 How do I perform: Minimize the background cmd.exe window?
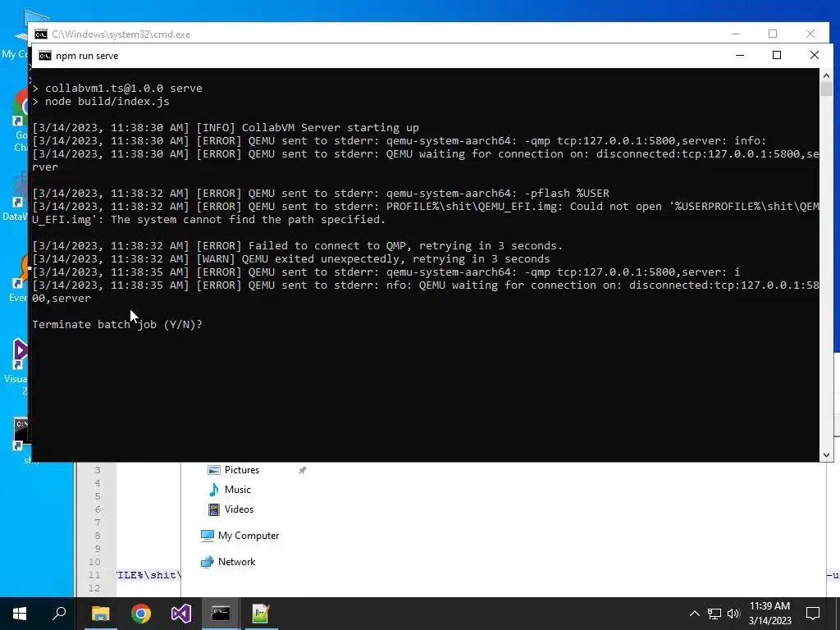[736, 34]
